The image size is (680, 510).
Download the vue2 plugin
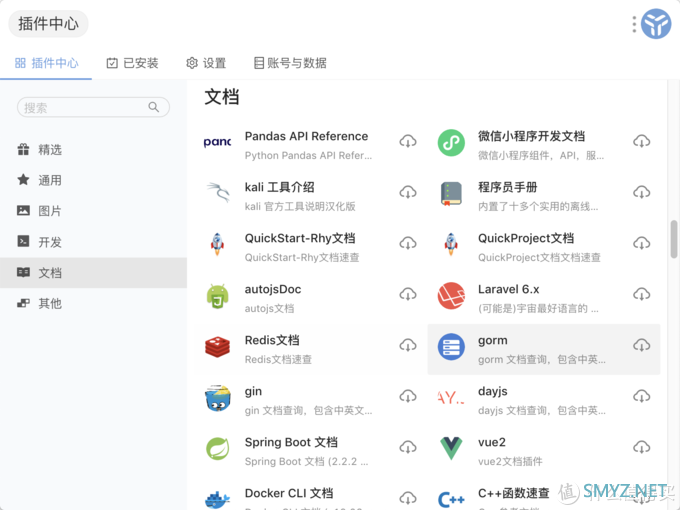[641, 447]
